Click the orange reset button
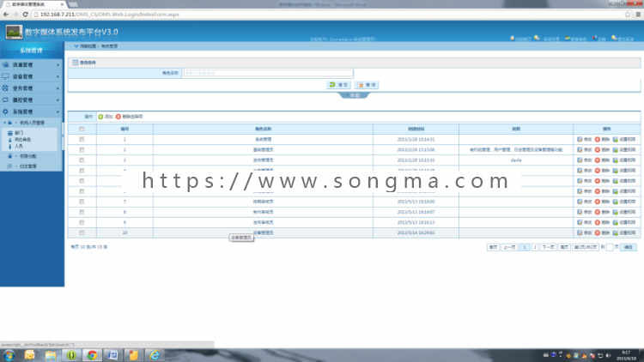This screenshot has height=362, width=644. tap(367, 85)
